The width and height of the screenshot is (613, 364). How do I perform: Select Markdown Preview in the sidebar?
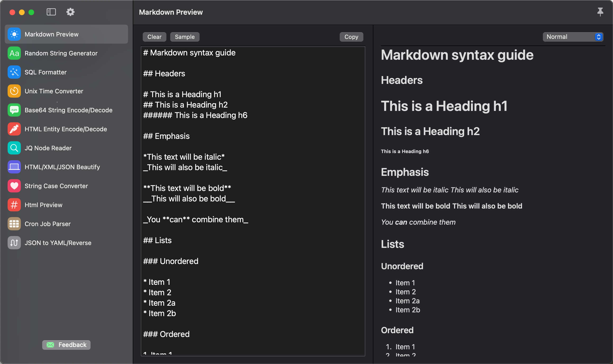66,34
